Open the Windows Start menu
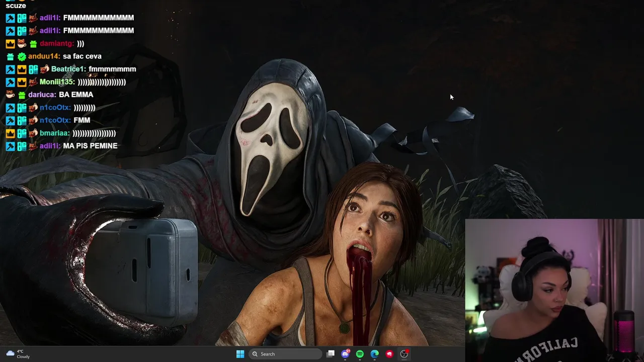 240,354
